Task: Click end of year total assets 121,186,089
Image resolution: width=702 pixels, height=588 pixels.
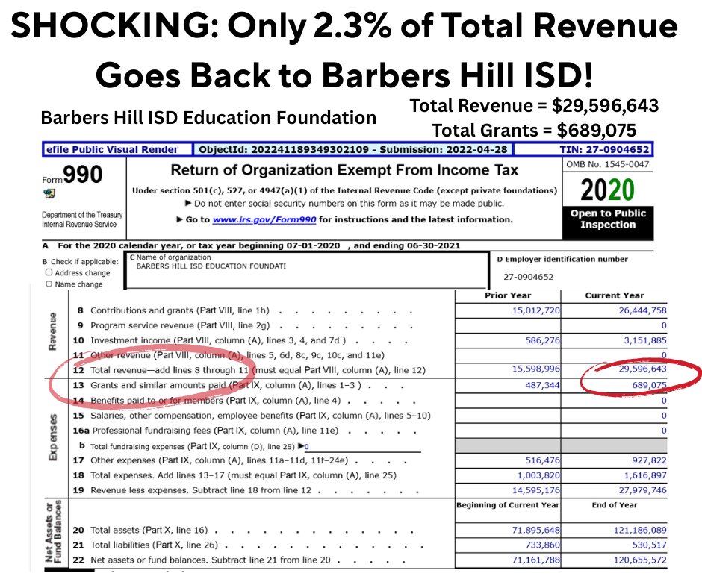Action: (640, 530)
